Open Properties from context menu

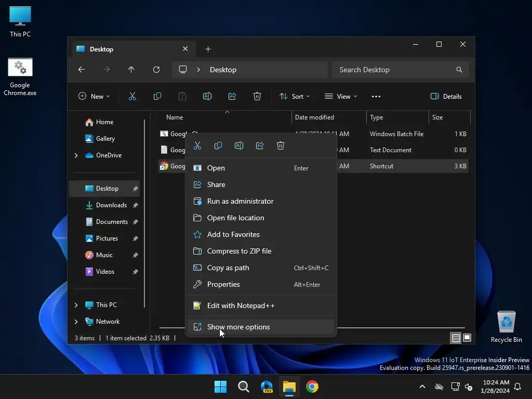tap(261, 284)
